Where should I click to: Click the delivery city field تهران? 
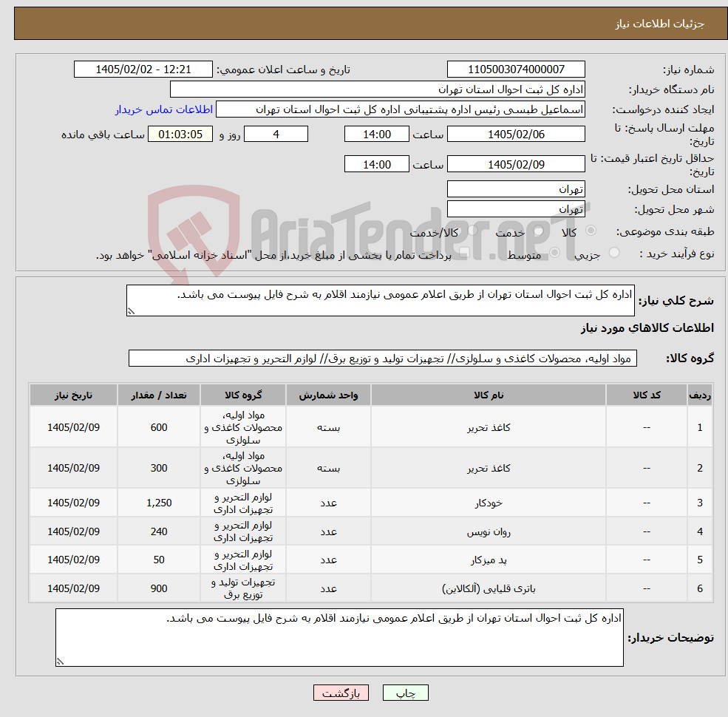(516, 209)
